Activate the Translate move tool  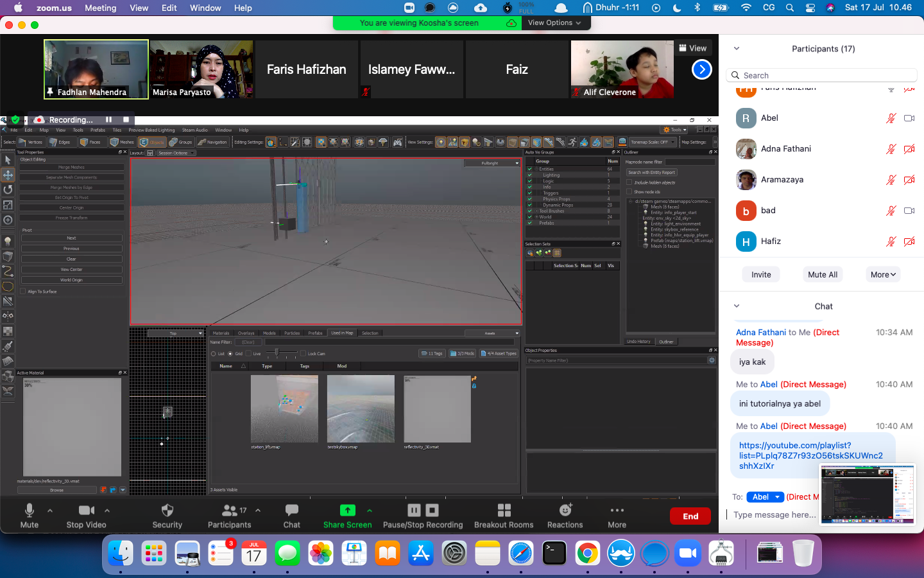point(8,175)
